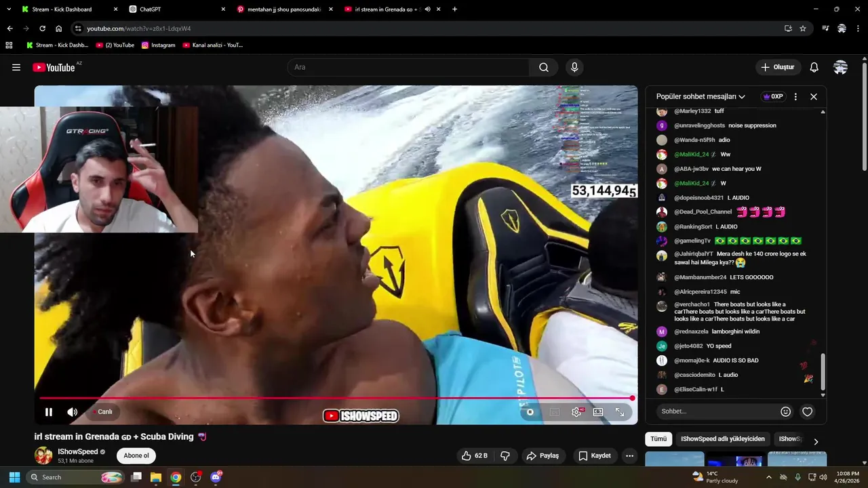Share the video with Paylaş
The width and height of the screenshot is (868, 488).
543,455
